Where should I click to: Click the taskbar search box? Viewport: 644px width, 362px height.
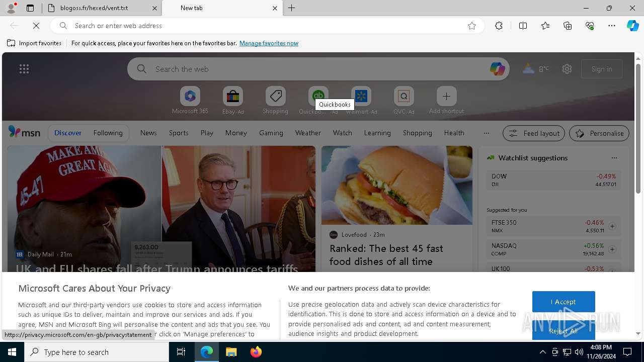click(97, 352)
